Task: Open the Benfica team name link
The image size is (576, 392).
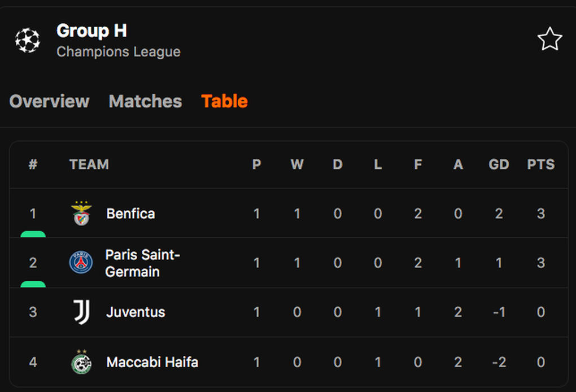Action: coord(131,214)
